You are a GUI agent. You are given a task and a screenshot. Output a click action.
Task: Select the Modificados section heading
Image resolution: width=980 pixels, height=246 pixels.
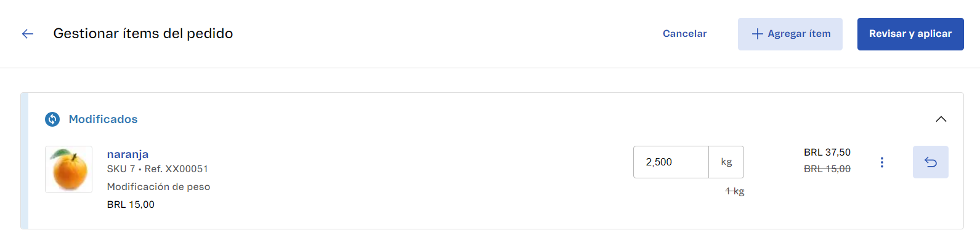point(103,119)
